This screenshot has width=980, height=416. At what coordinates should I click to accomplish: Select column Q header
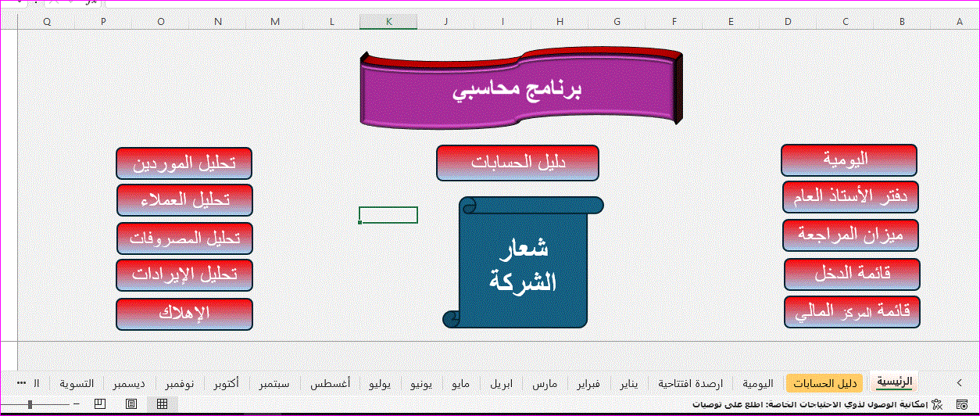tap(47, 23)
